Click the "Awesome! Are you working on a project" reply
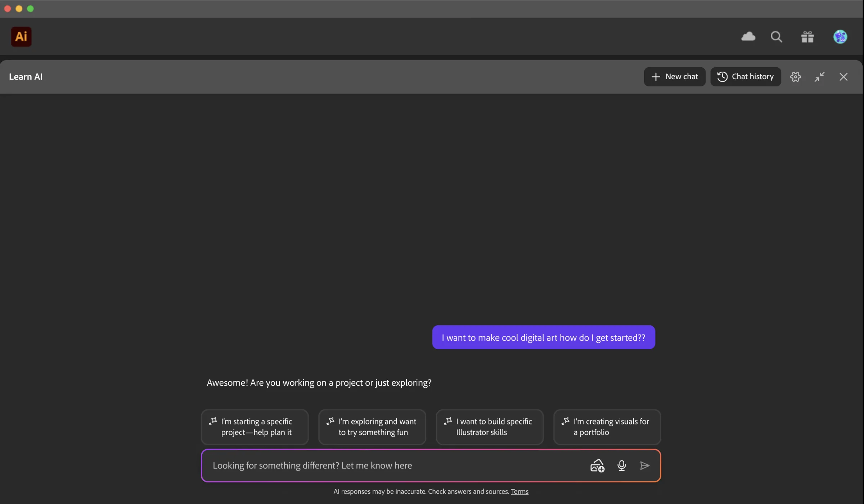 tap(319, 383)
